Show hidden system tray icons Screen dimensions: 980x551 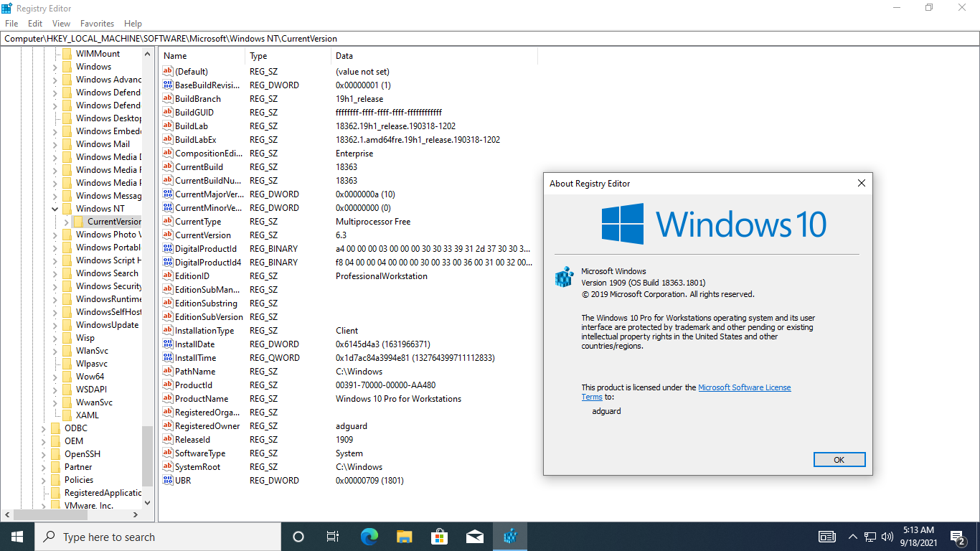coord(853,537)
